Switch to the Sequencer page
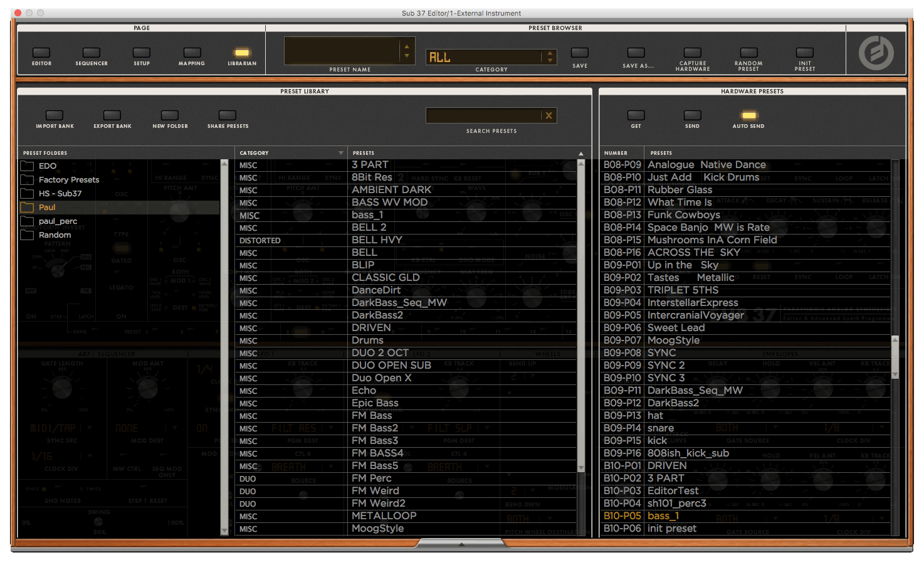Image resolution: width=924 pixels, height=565 pixels. [92, 53]
